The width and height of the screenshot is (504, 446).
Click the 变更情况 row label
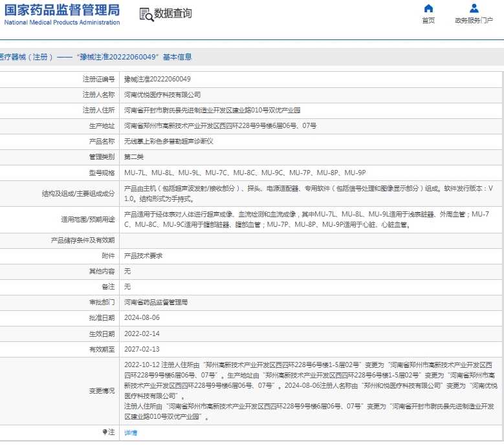click(102, 391)
